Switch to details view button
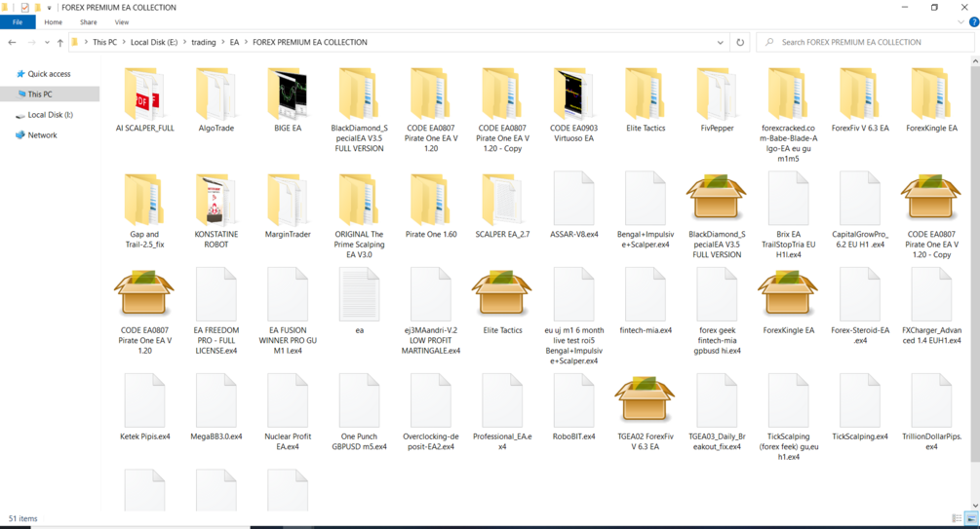Viewport: 980px width, 529px height. (957, 518)
